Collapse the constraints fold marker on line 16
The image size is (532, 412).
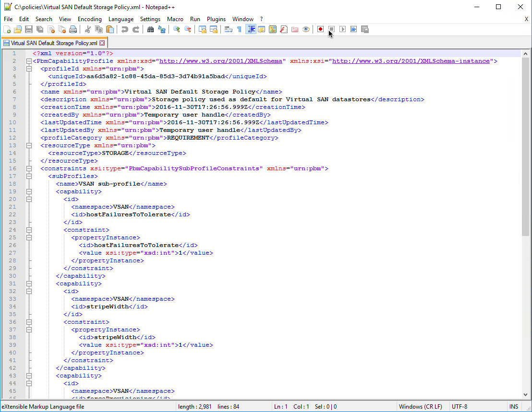click(x=29, y=169)
